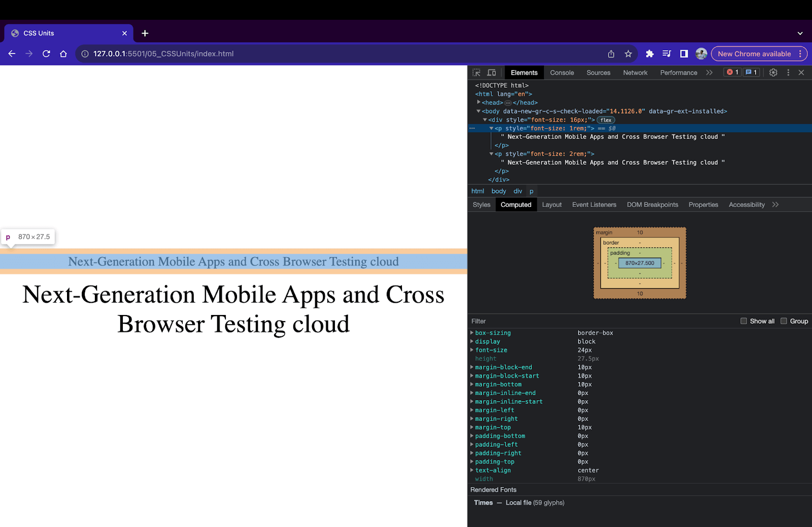The width and height of the screenshot is (812, 527).
Task: Enable the Show all checkbox
Action: [x=743, y=321]
